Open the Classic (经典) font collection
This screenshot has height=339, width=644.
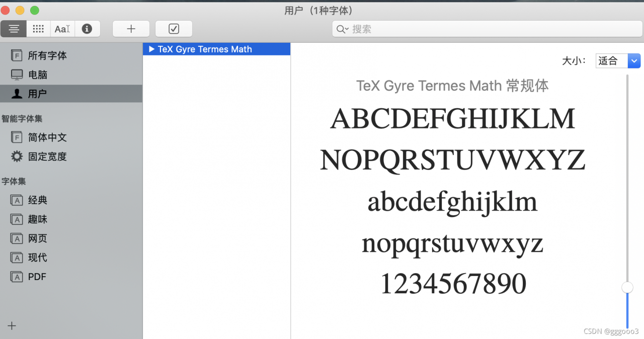(37, 200)
